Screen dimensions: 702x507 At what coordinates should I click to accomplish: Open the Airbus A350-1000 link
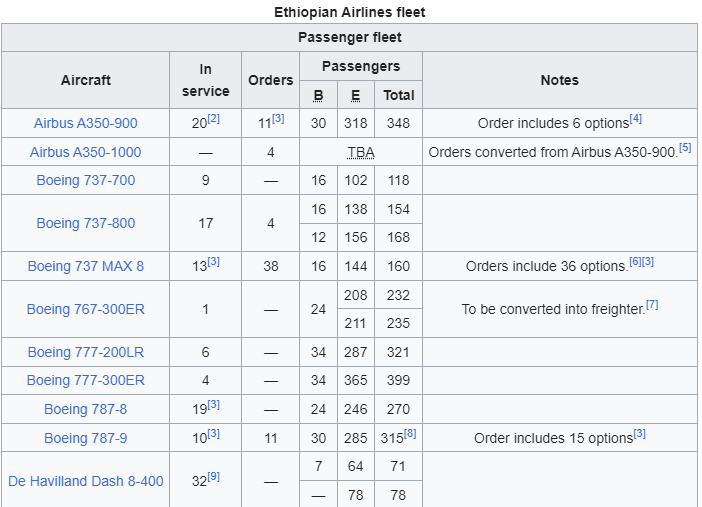pyautogui.click(x=86, y=152)
